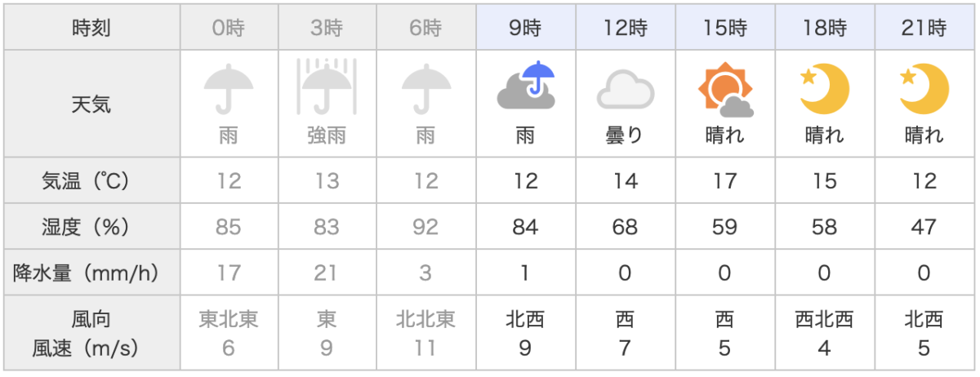Click the cloudy icon at 12時
Viewport: 980px width, 377px height.
point(625,88)
